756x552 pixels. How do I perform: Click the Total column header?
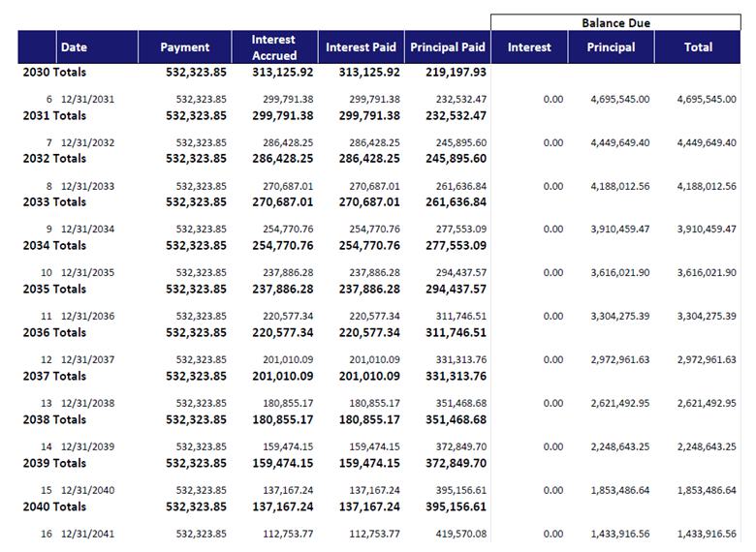pos(698,47)
